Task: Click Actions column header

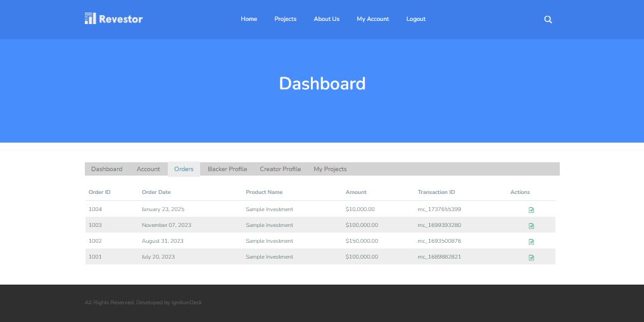Action: pos(520,192)
